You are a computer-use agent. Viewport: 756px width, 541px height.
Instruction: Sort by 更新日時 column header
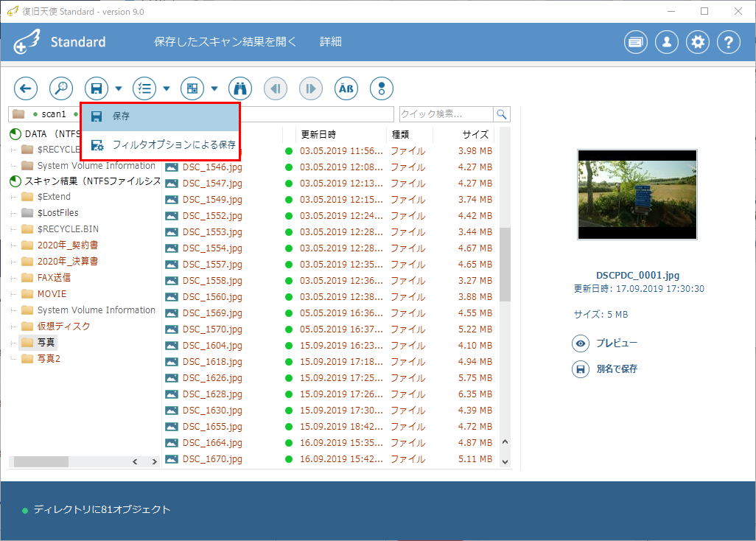318,135
